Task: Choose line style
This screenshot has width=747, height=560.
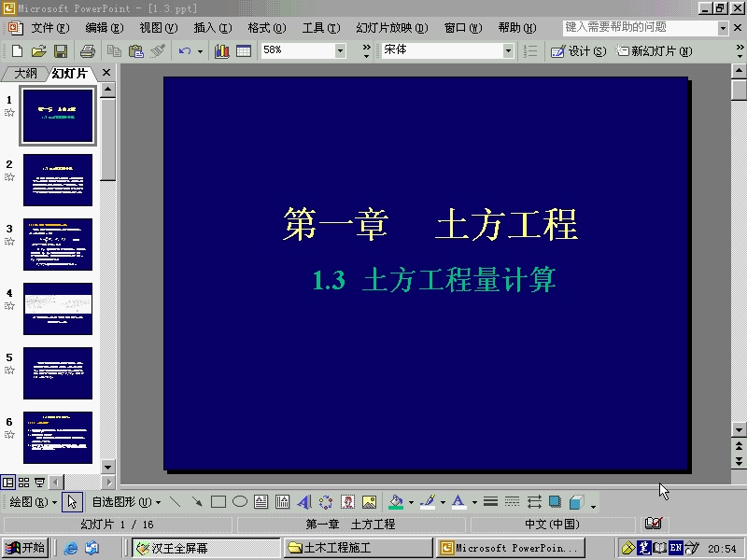Action: pos(491,501)
